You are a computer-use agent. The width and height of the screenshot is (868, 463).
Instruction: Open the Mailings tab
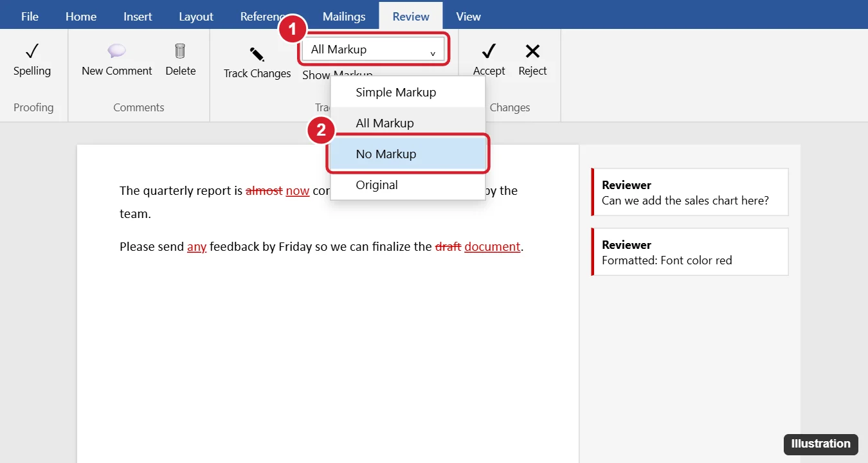(x=344, y=17)
